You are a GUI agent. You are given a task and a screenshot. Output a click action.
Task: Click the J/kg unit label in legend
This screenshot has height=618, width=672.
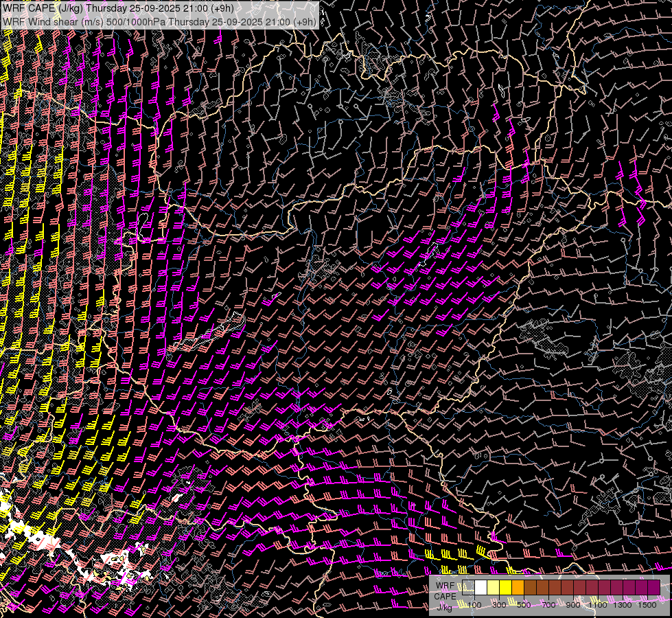point(444,608)
